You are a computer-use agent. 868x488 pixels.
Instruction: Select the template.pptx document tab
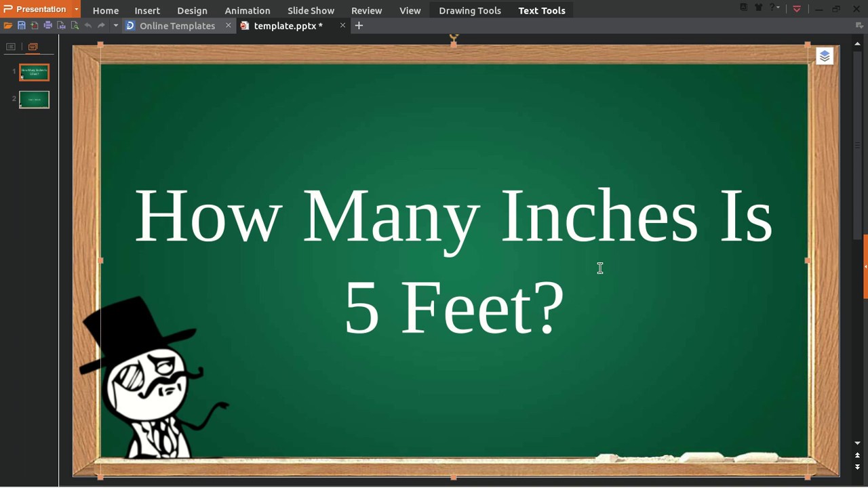(288, 26)
